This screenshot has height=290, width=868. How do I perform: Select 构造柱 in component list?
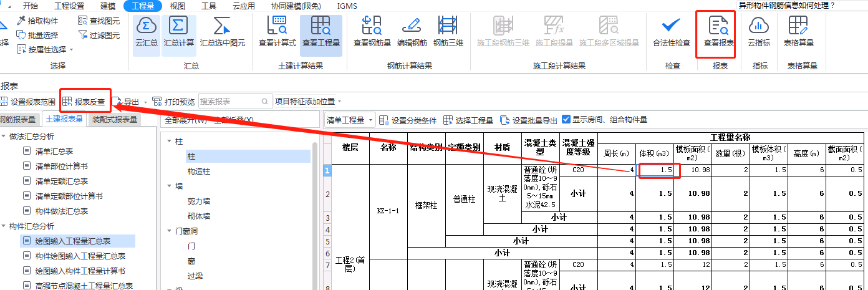pyautogui.click(x=200, y=171)
